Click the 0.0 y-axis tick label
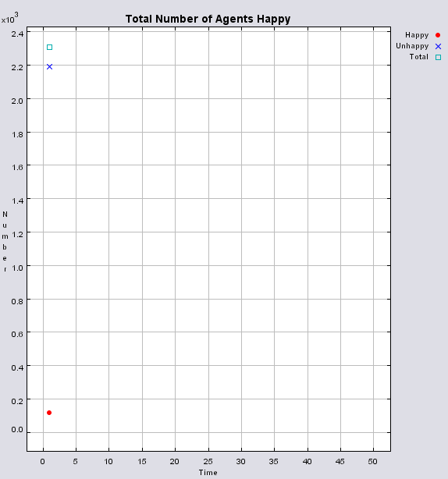The image size is (448, 479). (17, 430)
